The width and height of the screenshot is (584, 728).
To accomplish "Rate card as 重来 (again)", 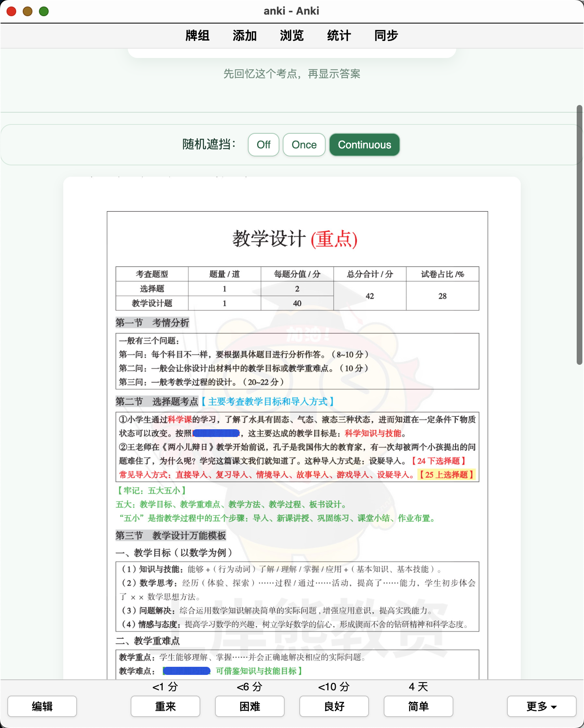I will click(x=165, y=707).
